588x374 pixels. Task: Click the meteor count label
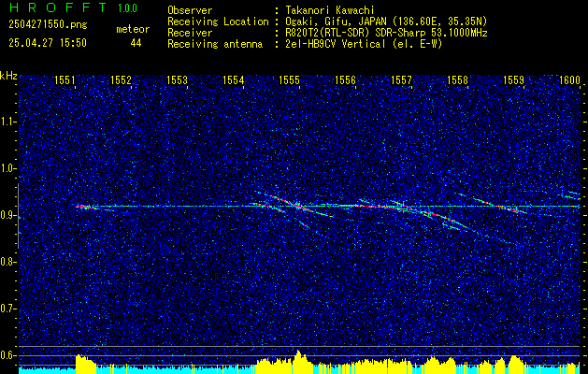(x=133, y=29)
